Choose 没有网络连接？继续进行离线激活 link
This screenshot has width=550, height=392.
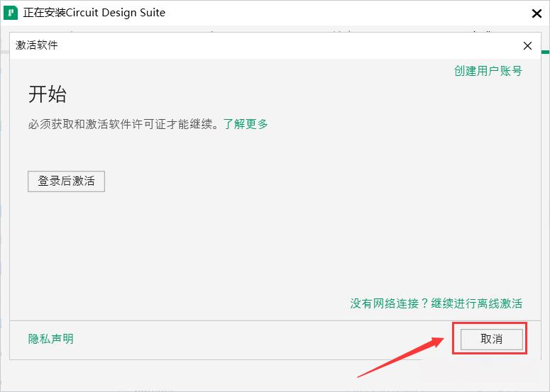(x=436, y=303)
